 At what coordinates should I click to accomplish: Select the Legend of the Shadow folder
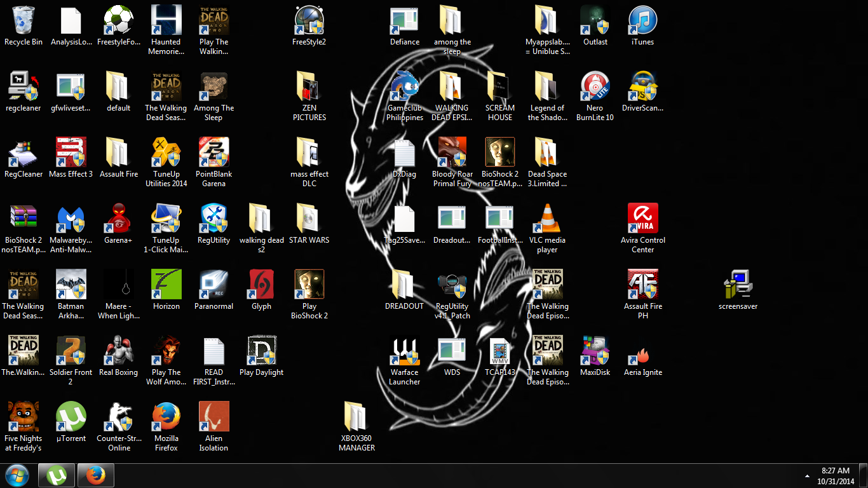[x=547, y=86]
